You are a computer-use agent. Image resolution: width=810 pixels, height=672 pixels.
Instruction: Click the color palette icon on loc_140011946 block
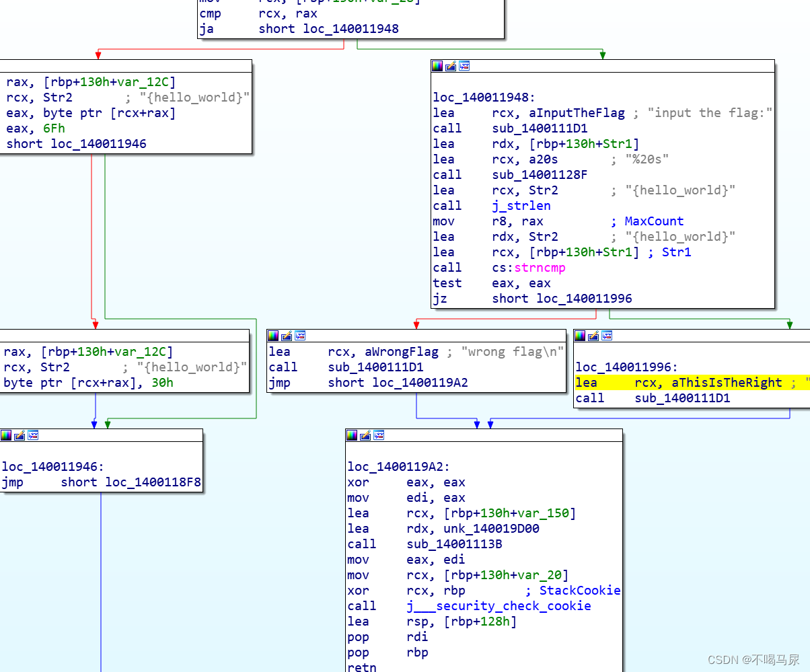point(7,435)
